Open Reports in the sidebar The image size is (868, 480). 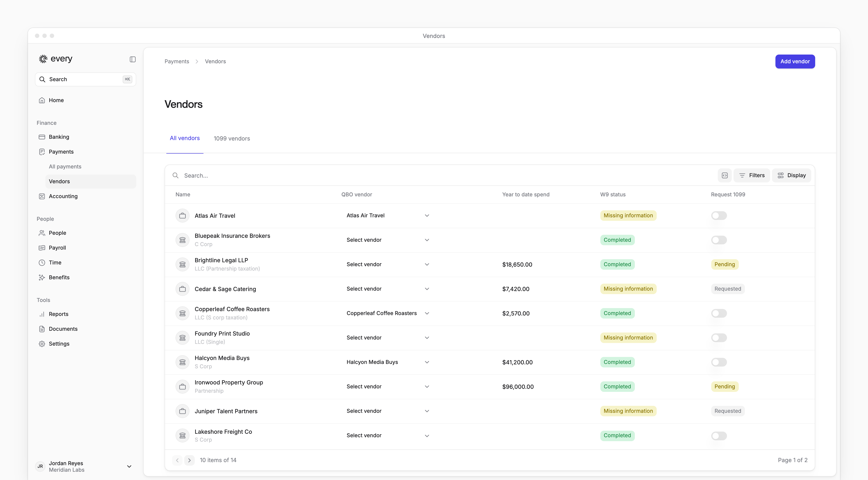[x=86, y=314]
